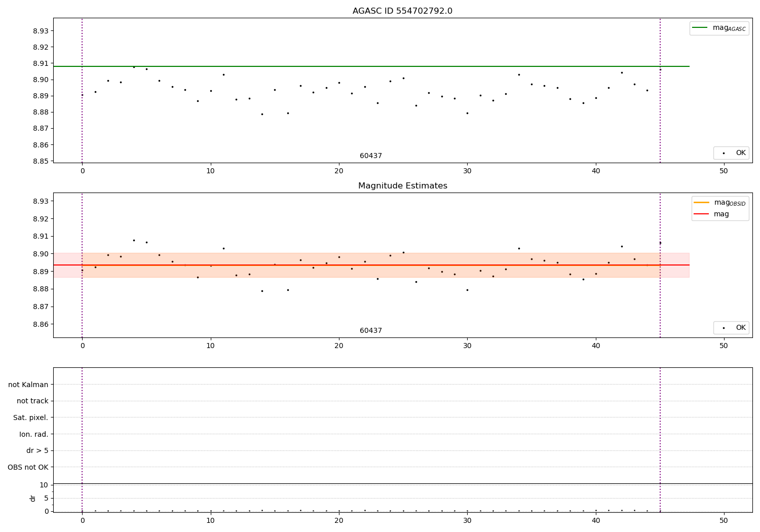This screenshot has height=532, width=760.
Task: Click the '60437' label in the top plot
Action: 371,156
